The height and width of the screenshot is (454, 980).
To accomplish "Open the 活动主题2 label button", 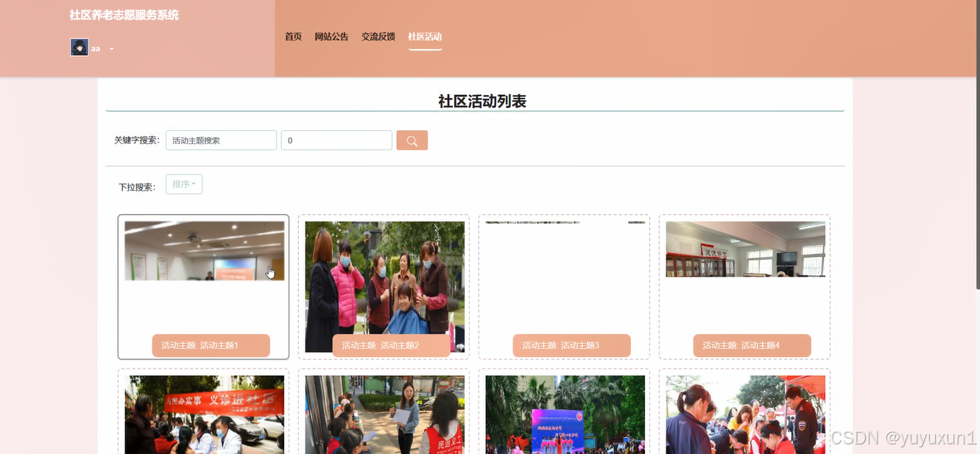I will pos(391,345).
